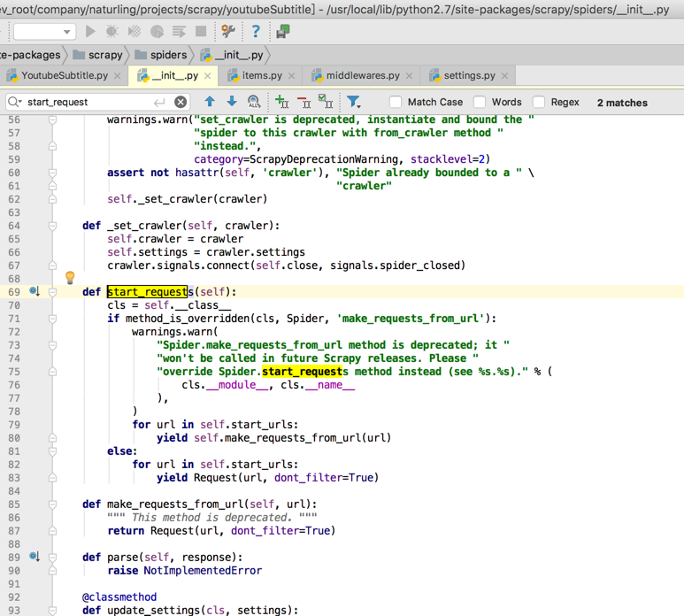
Task: Enable the Match Case checkbox
Action: pos(396,102)
